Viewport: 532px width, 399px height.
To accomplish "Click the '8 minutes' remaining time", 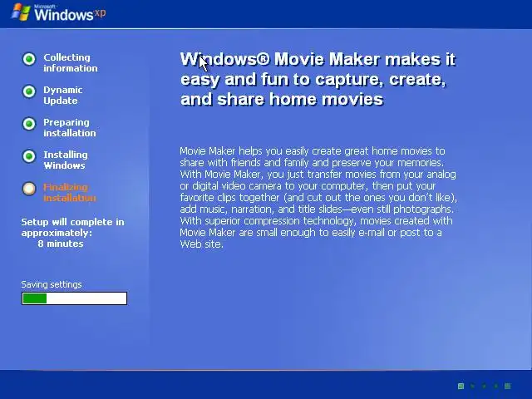I will (61, 244).
